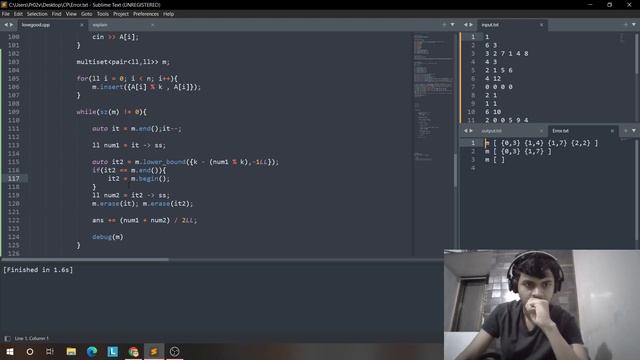This screenshot has width=640, height=360.
Task: Add a new tab in the Error.txt pane
Action: point(626,131)
